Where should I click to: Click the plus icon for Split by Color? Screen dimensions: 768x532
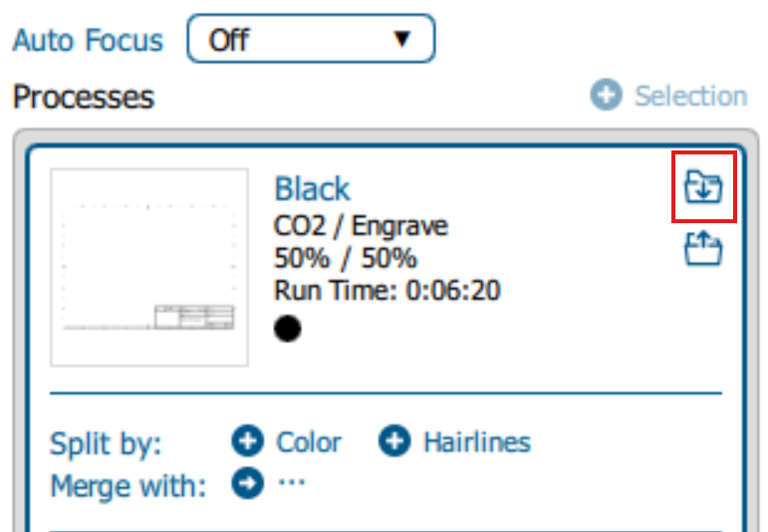pyautogui.click(x=247, y=441)
